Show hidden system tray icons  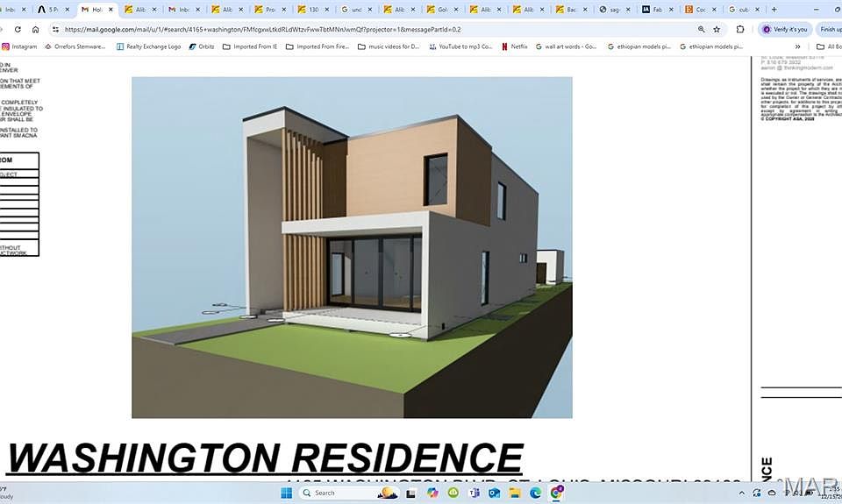(742, 493)
